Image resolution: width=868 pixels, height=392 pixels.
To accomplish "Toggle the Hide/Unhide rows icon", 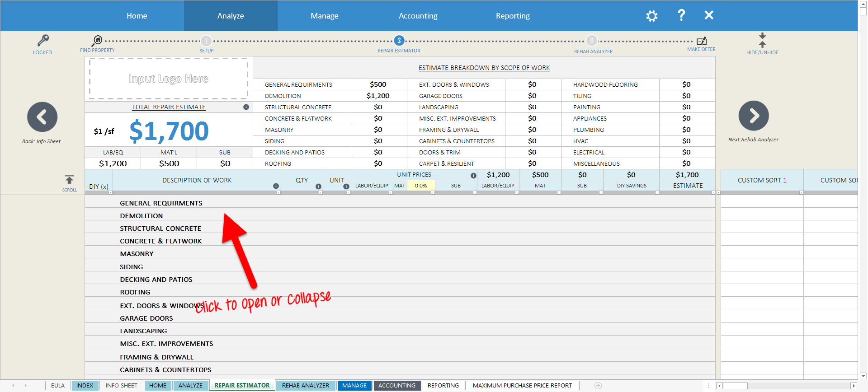I will pos(762,40).
